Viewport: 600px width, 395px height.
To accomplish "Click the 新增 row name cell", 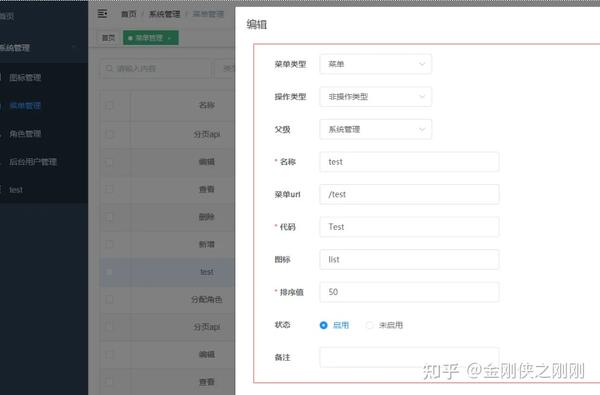I will click(207, 244).
